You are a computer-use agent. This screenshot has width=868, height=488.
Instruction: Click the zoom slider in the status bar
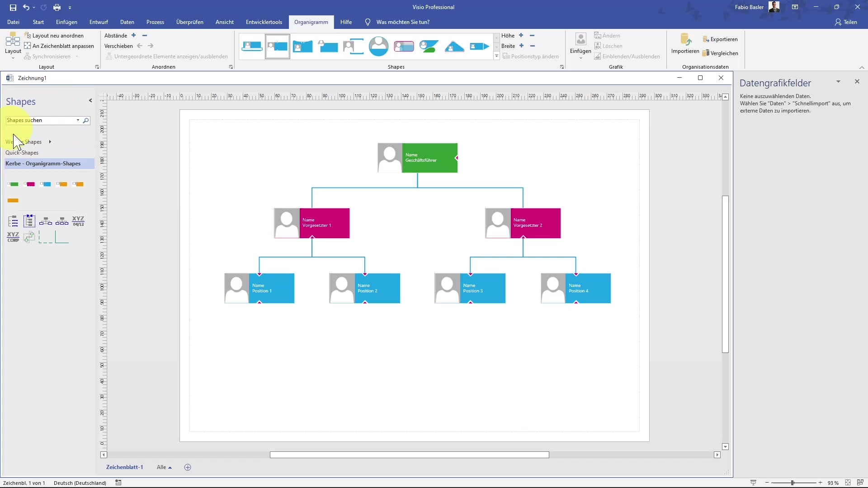(x=793, y=483)
